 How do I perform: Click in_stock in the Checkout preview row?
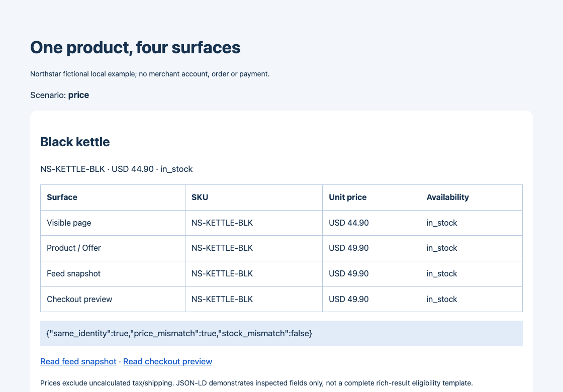click(x=442, y=300)
